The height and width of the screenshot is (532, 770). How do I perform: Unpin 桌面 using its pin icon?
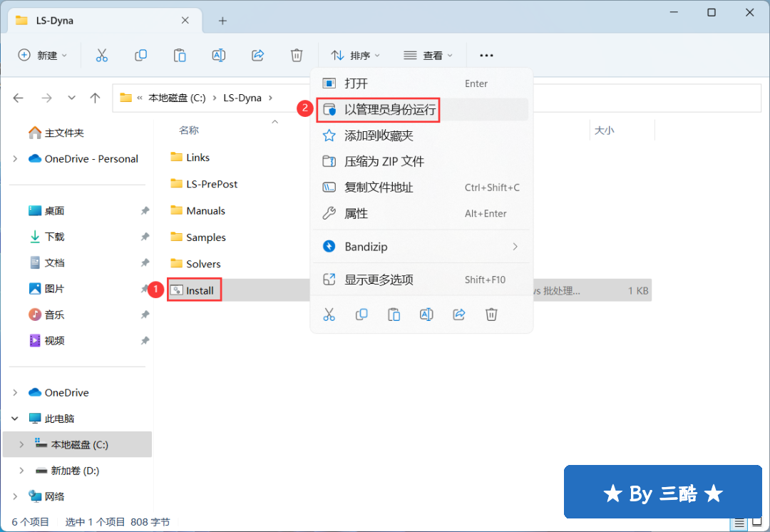click(x=145, y=211)
